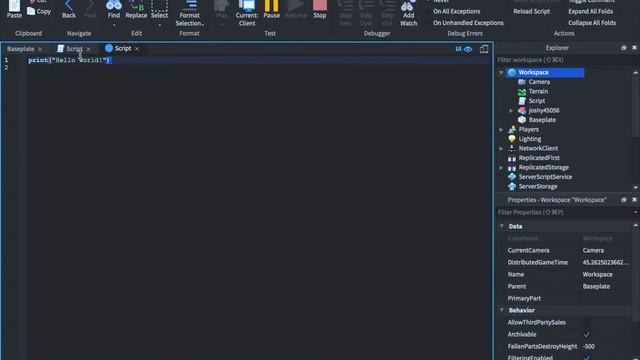Select Script under Workspace
The height and width of the screenshot is (360, 640).
click(x=536, y=101)
